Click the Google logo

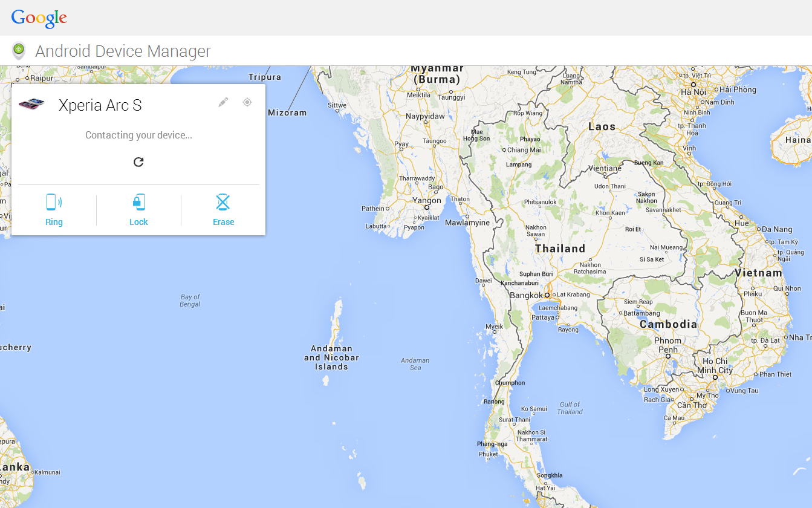click(x=39, y=18)
